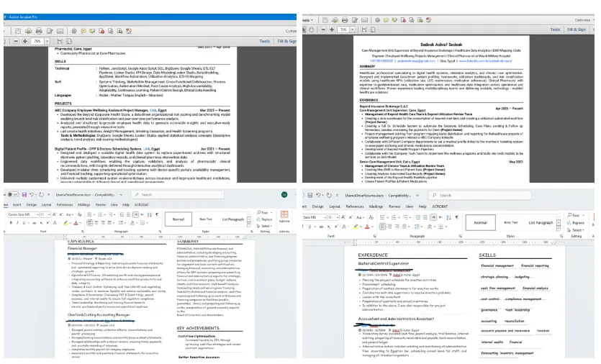Click Clear Formatting icon in left Word ribbon
The image size is (601, 364).
click(80, 214)
